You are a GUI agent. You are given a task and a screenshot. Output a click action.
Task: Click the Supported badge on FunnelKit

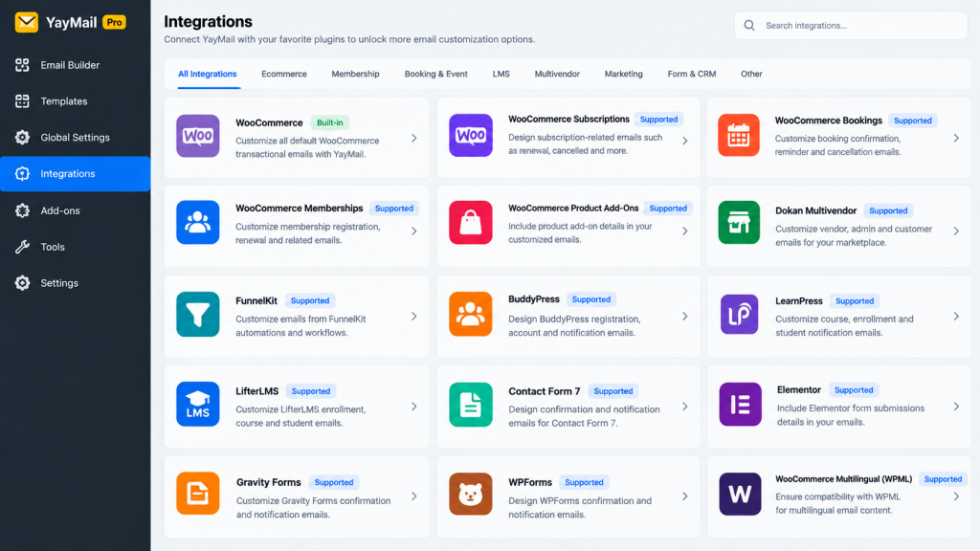point(310,300)
